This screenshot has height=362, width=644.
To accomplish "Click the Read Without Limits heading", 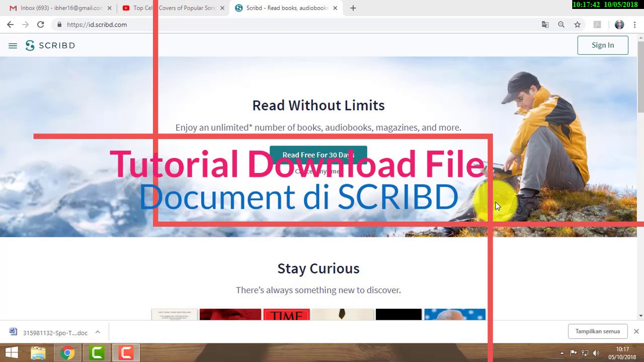I will tap(318, 105).
